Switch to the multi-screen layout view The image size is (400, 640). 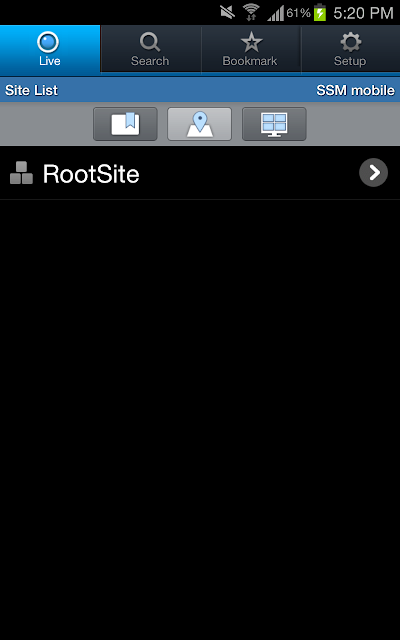(x=274, y=124)
